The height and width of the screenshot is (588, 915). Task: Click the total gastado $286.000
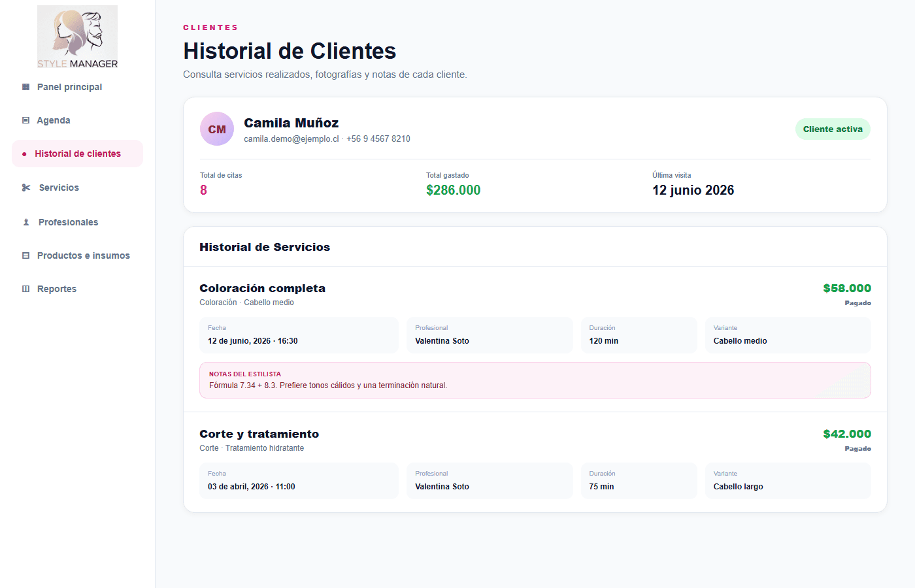pyautogui.click(x=454, y=190)
